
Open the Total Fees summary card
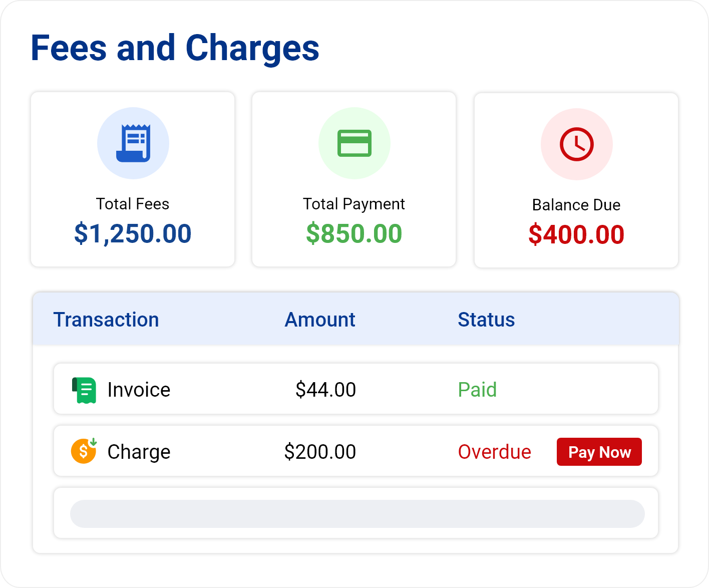133,179
